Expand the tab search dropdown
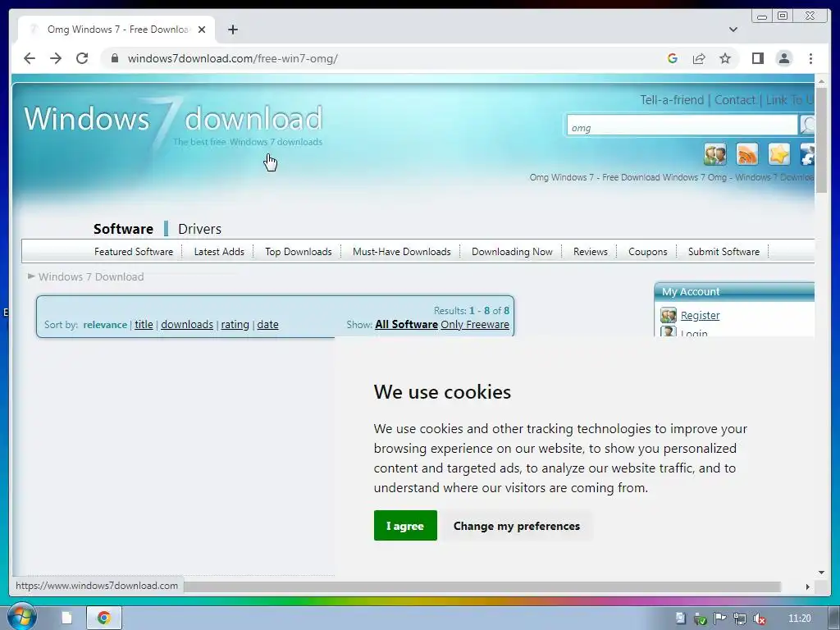840x630 pixels. (733, 30)
